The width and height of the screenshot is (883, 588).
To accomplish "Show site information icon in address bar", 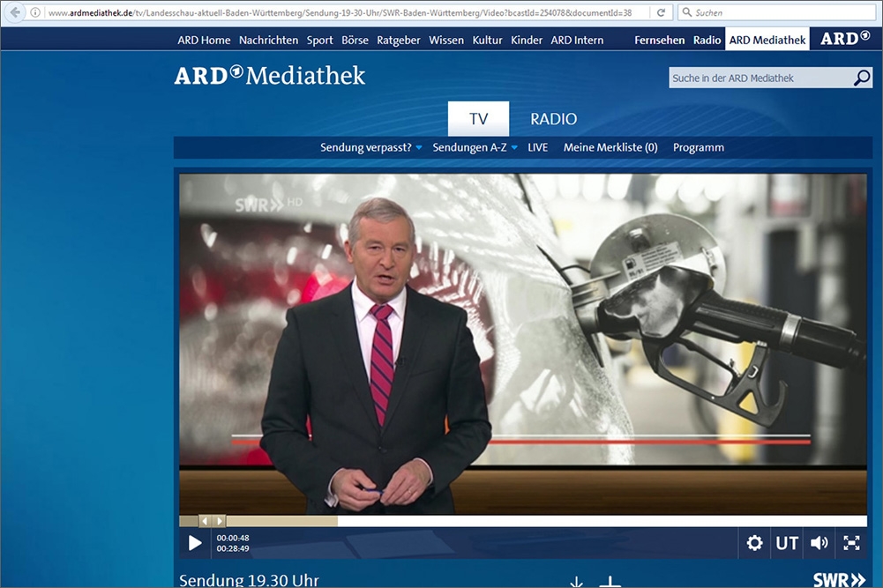I will (x=35, y=12).
